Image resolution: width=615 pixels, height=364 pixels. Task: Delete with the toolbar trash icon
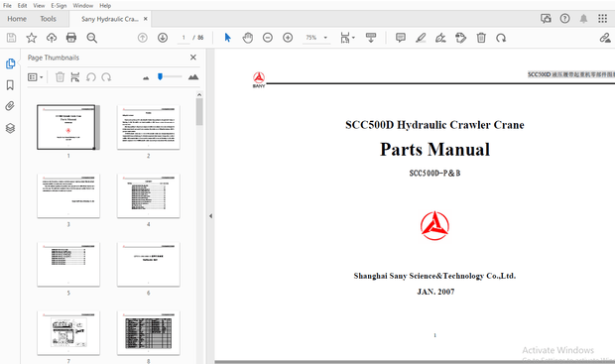tap(481, 38)
